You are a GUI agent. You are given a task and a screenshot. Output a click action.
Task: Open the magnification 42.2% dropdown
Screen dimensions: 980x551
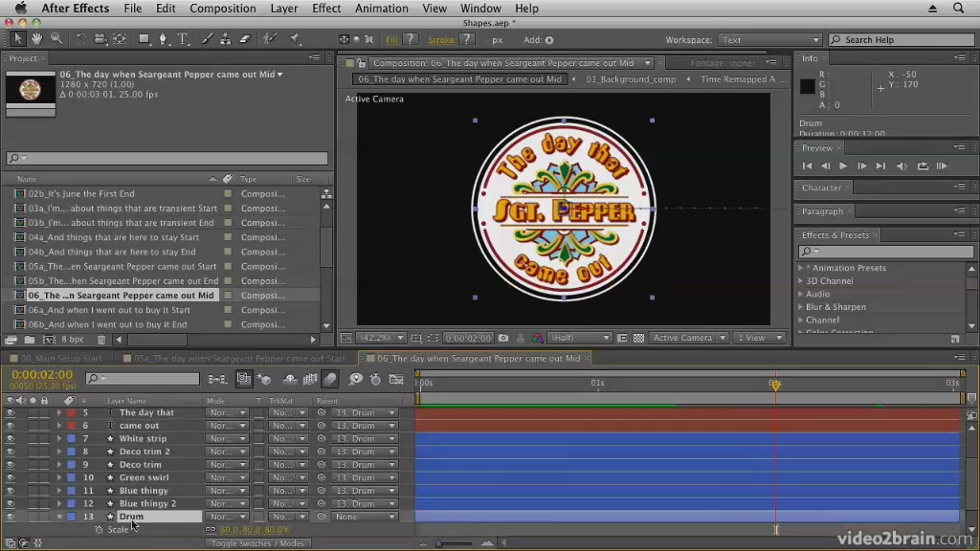(x=380, y=338)
